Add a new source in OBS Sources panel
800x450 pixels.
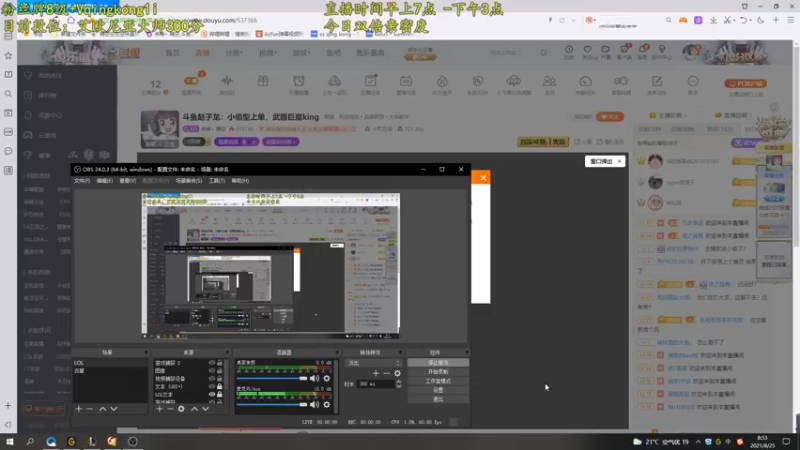click(160, 409)
